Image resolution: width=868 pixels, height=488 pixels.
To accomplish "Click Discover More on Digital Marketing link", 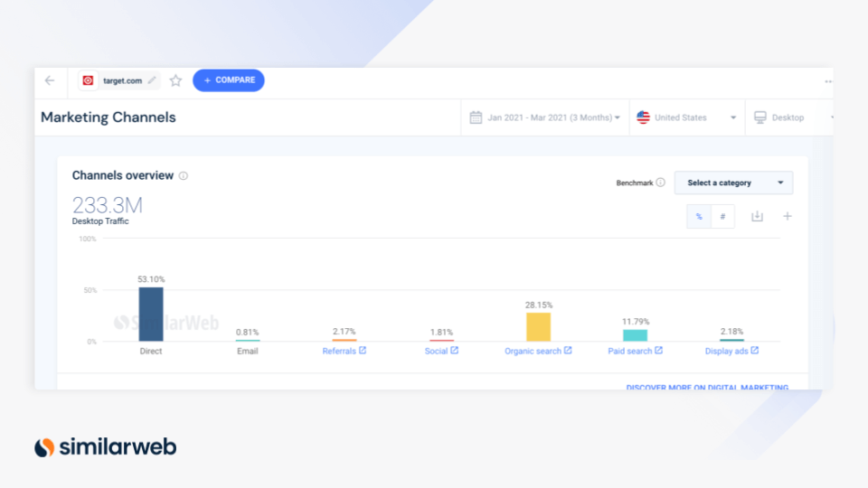I will pyautogui.click(x=707, y=387).
